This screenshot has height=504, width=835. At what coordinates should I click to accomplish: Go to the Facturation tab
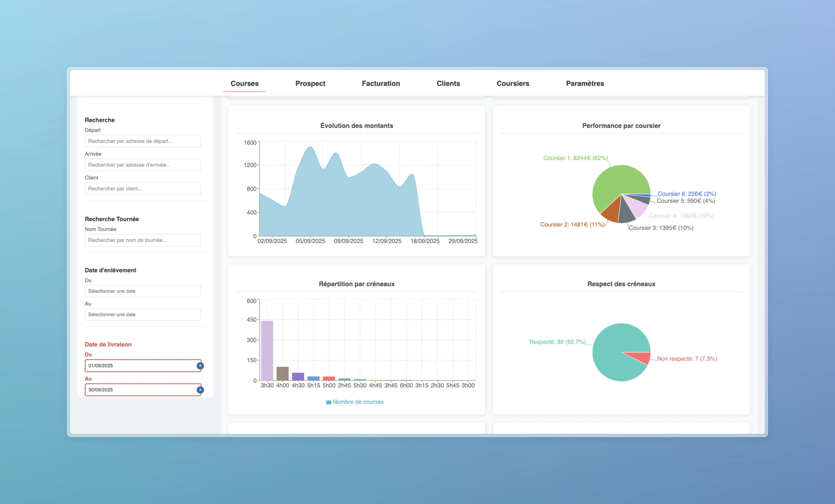click(x=381, y=83)
